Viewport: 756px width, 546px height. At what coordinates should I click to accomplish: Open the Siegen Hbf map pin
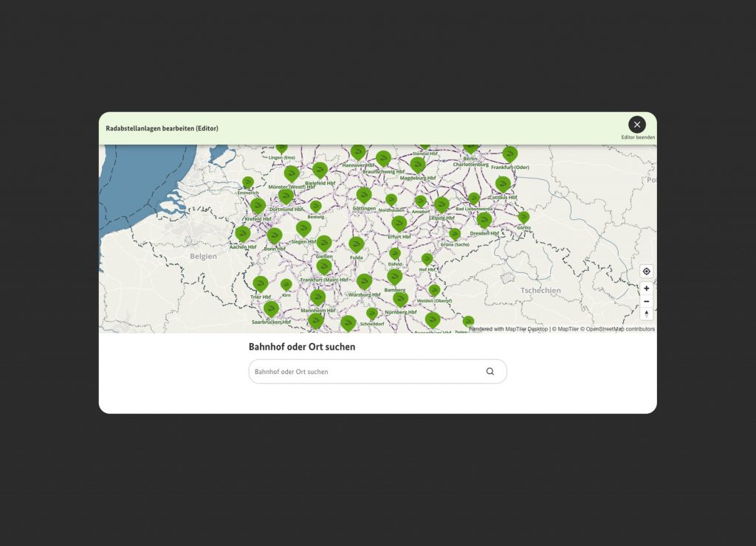click(x=303, y=228)
